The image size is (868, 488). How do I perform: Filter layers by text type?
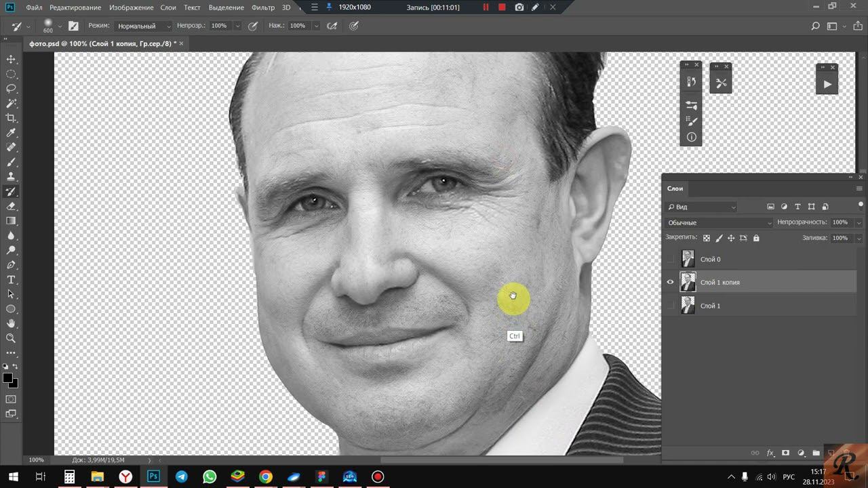pos(797,207)
